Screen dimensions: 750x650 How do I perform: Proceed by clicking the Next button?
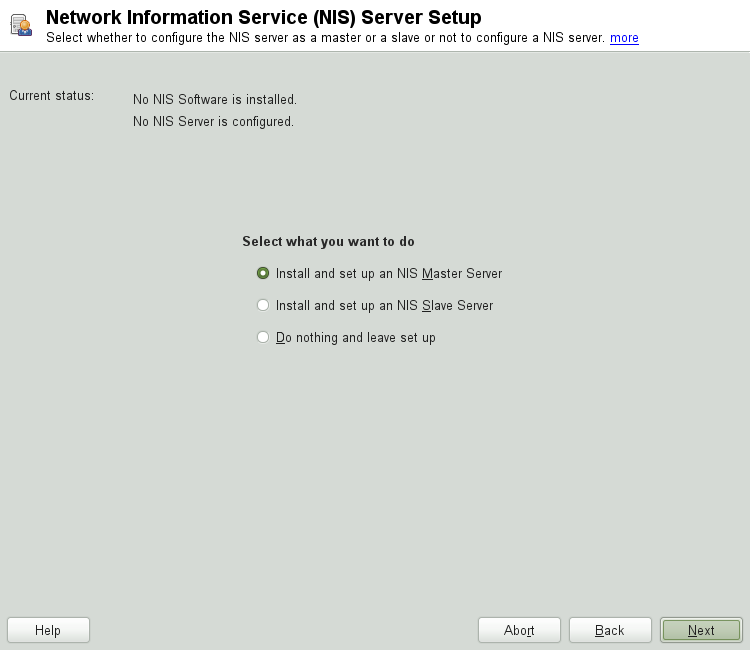(x=701, y=630)
